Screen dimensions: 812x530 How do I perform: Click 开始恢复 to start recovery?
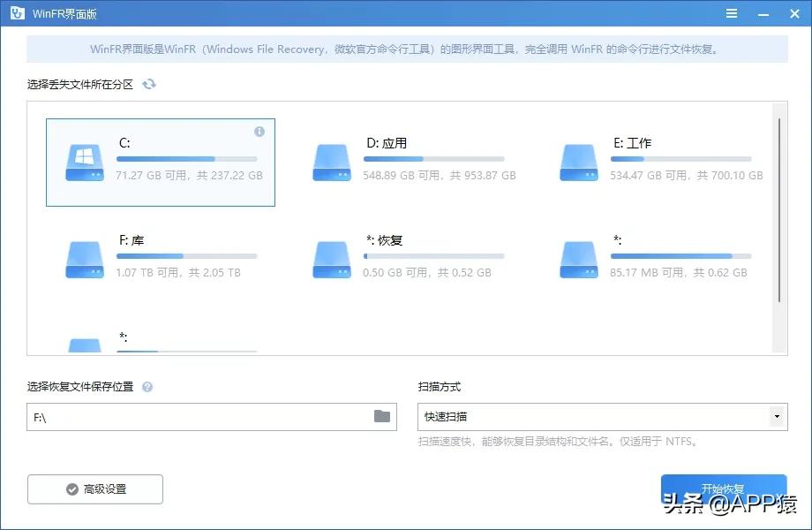(x=724, y=488)
